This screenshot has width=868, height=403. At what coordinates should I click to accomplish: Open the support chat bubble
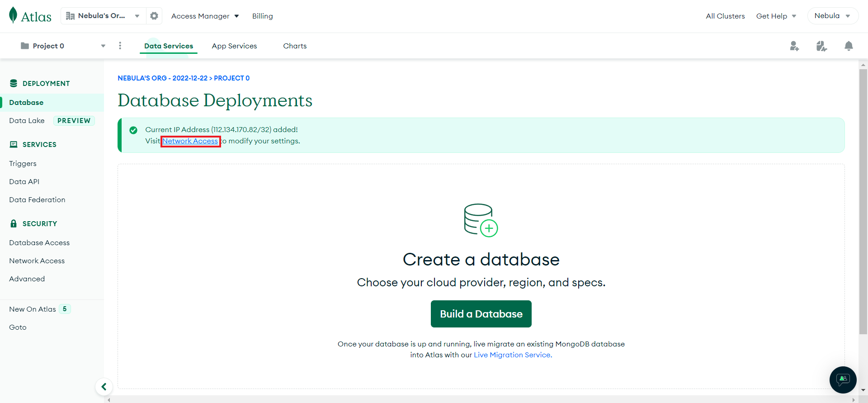pos(843,379)
